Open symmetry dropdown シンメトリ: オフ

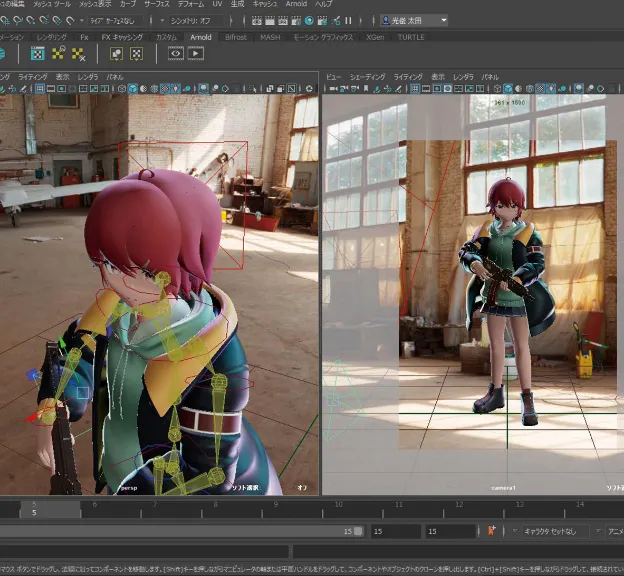(x=195, y=20)
